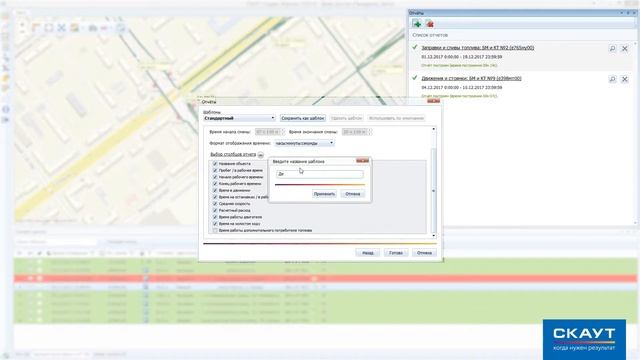
Task: Open the Заправки и сливы топлива report link
Action: click(478, 48)
